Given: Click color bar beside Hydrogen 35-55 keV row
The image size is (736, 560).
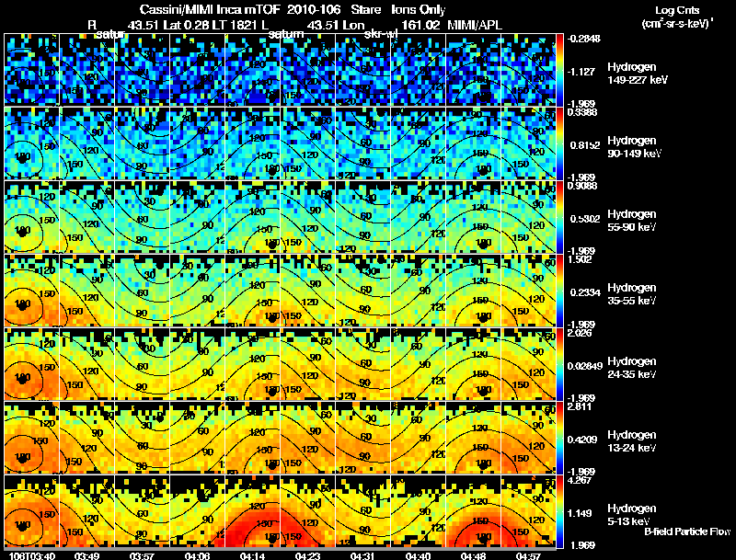Looking at the screenshot, I should click(x=559, y=291).
